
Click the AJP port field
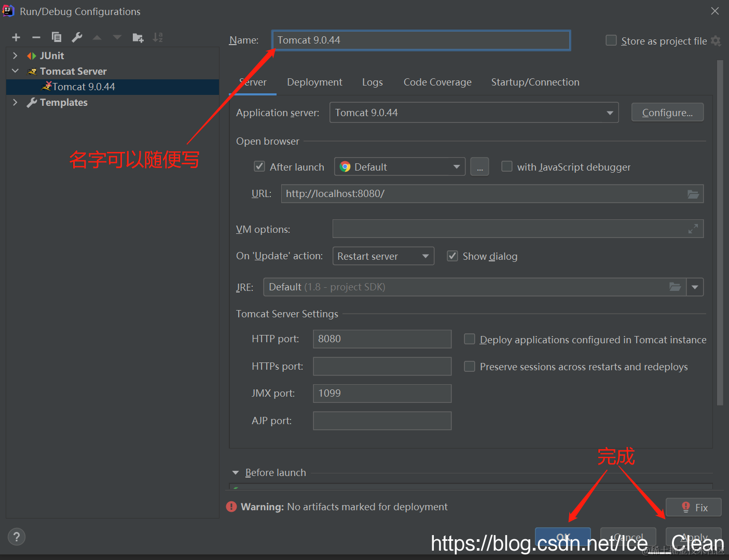[x=382, y=421]
